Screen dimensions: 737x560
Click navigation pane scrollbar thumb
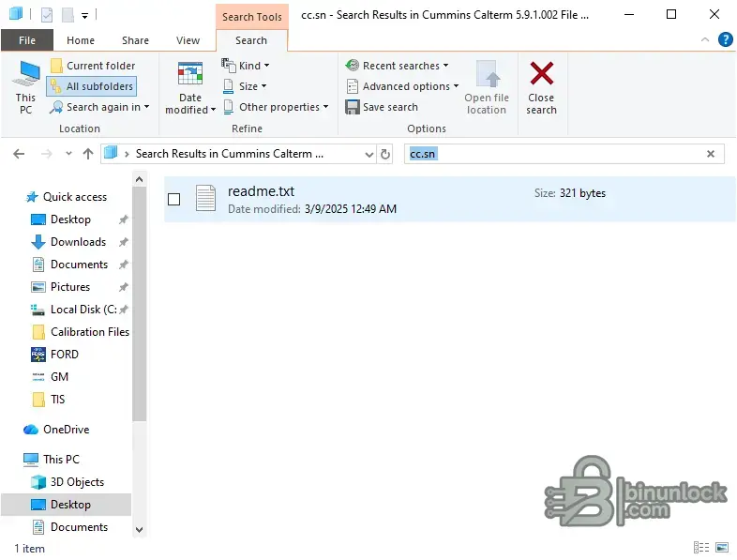(x=139, y=304)
